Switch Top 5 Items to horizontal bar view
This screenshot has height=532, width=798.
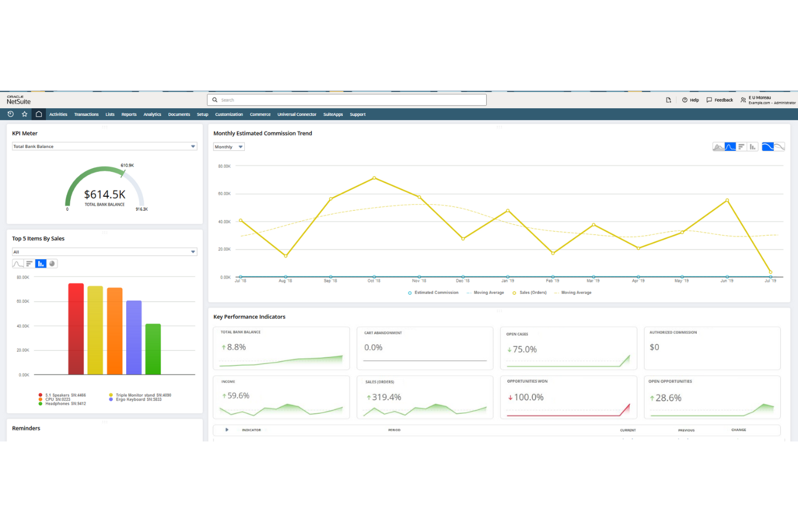(30, 264)
